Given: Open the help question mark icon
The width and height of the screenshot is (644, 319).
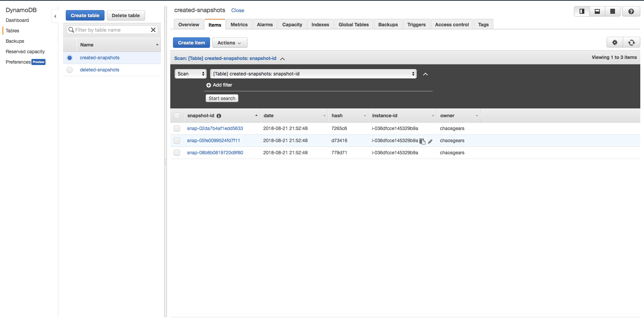Looking at the screenshot, I should (x=631, y=11).
